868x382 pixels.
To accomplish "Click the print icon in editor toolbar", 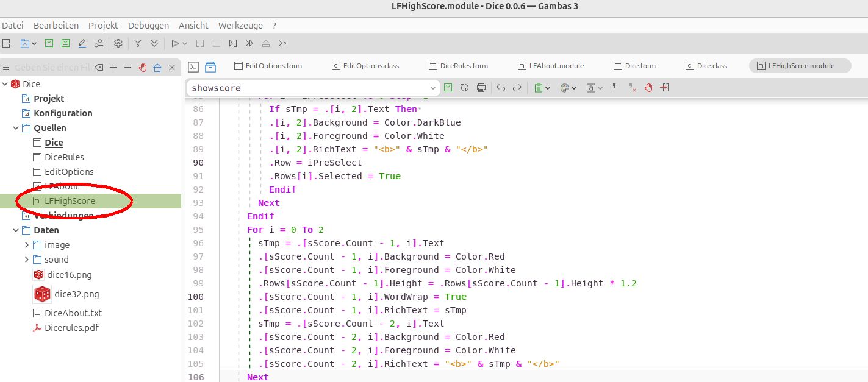I will (x=481, y=88).
